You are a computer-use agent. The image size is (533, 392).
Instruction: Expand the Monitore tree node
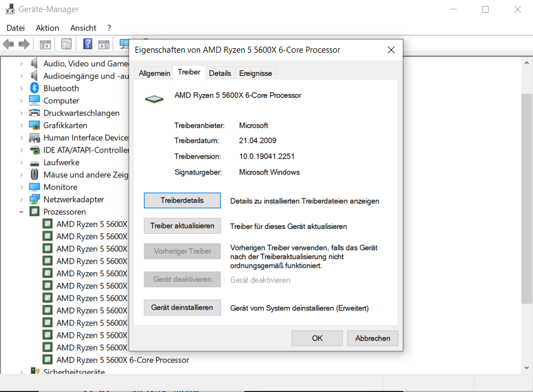[21, 187]
